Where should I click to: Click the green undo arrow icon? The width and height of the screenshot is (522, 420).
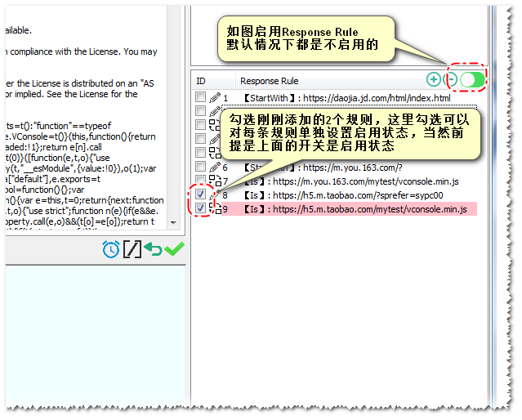(x=153, y=248)
